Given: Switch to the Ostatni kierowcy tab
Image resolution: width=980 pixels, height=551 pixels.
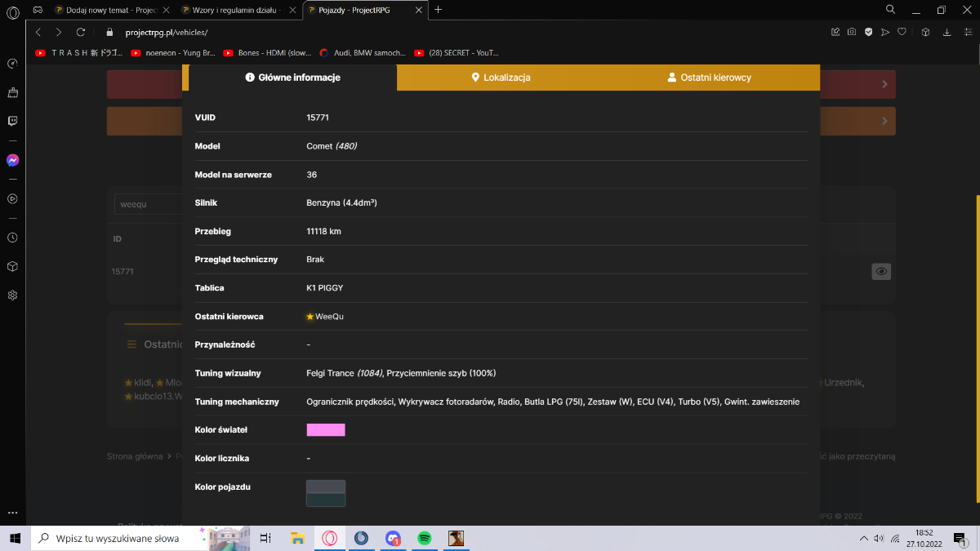Looking at the screenshot, I should click(709, 78).
